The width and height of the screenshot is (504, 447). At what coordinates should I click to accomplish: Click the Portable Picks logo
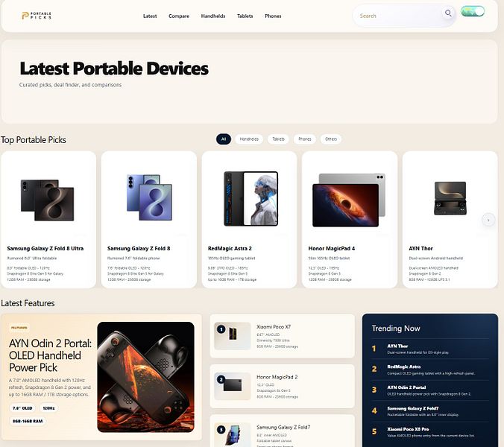[37, 16]
